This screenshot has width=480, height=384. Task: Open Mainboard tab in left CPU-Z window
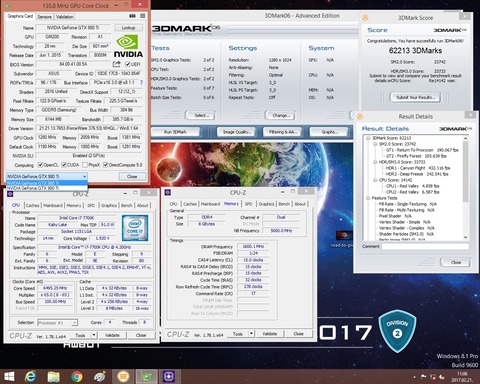(53, 205)
